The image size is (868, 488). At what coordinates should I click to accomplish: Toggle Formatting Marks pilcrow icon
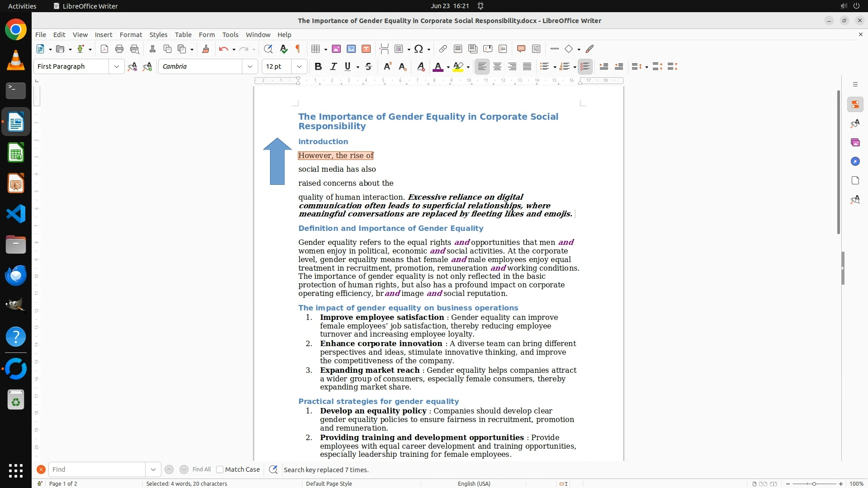click(x=298, y=49)
